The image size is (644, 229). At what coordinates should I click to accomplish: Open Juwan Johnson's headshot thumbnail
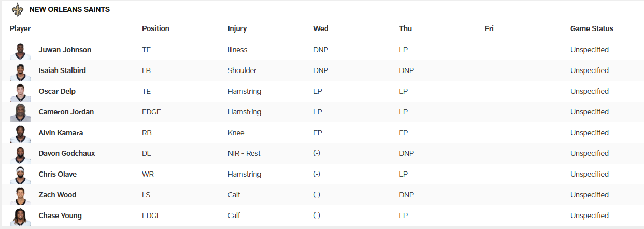click(20, 50)
